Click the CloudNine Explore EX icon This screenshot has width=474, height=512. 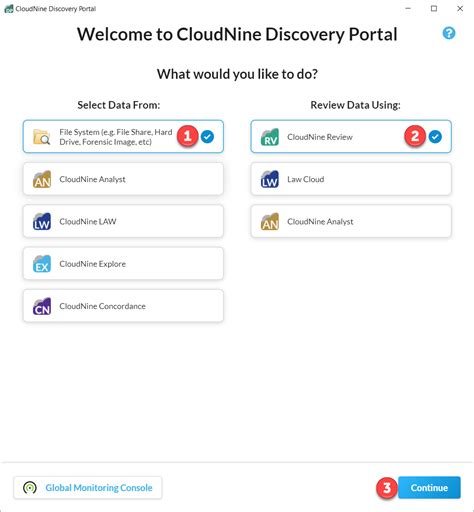pos(42,264)
